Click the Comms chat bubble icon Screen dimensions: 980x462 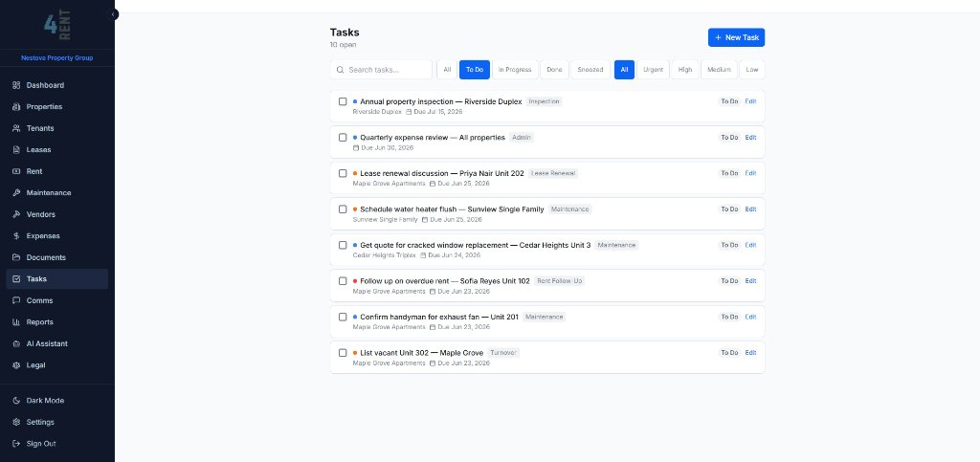pos(17,301)
